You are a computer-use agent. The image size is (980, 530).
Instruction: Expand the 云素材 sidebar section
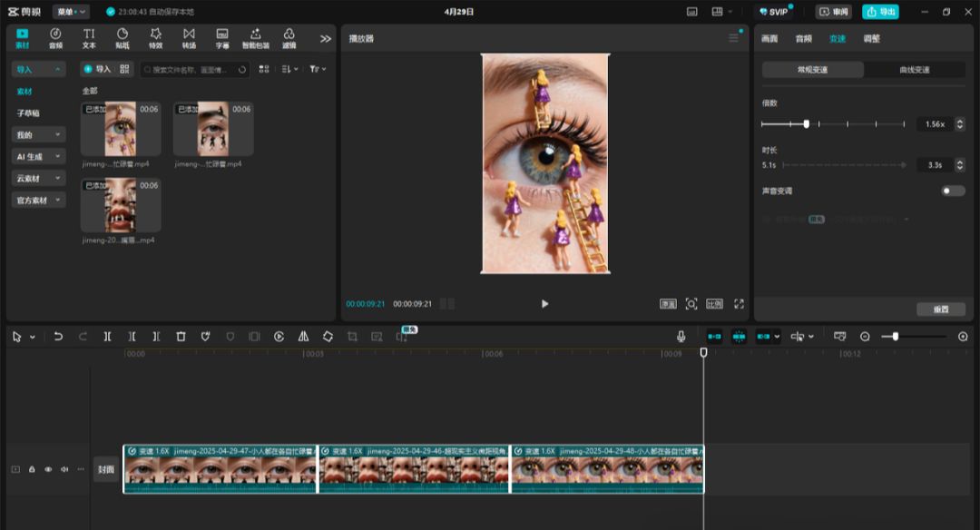38,179
